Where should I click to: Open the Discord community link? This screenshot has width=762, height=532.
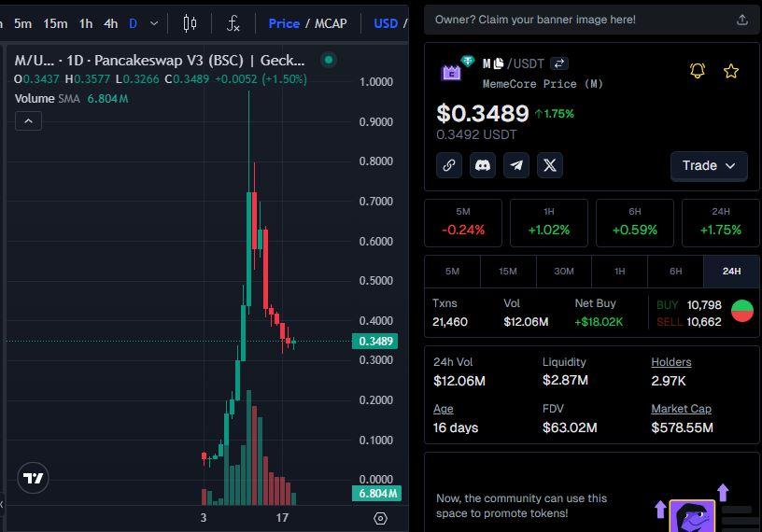point(483,165)
